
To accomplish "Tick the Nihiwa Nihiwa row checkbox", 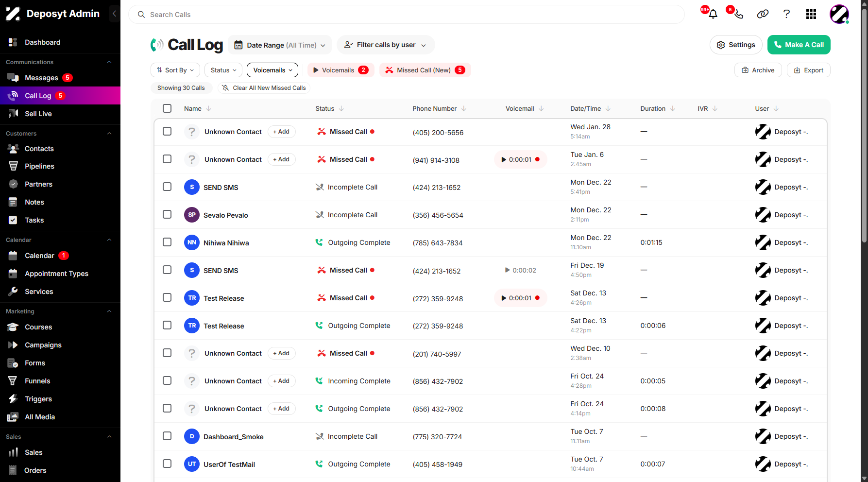I will click(x=167, y=242).
